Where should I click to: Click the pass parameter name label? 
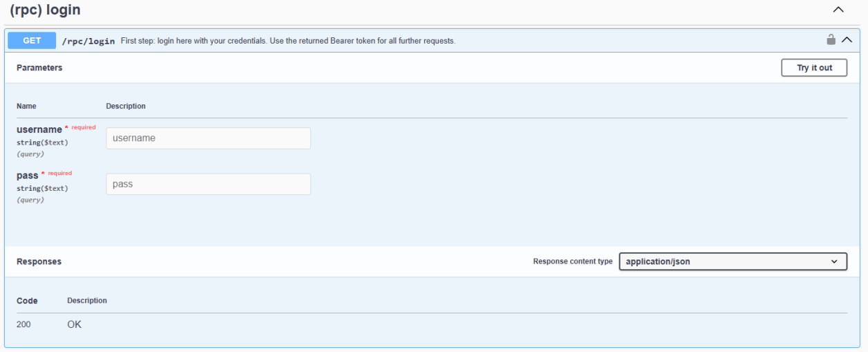(x=28, y=176)
